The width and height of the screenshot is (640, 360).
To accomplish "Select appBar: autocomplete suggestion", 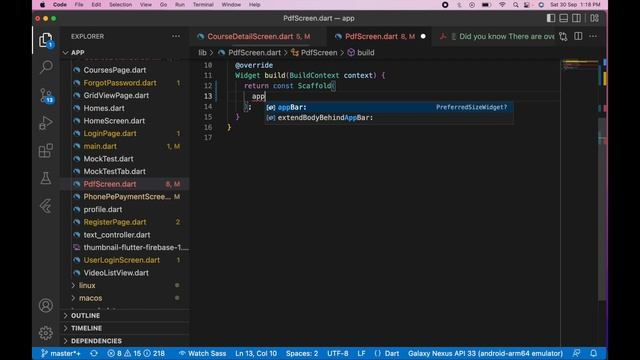I will [389, 107].
